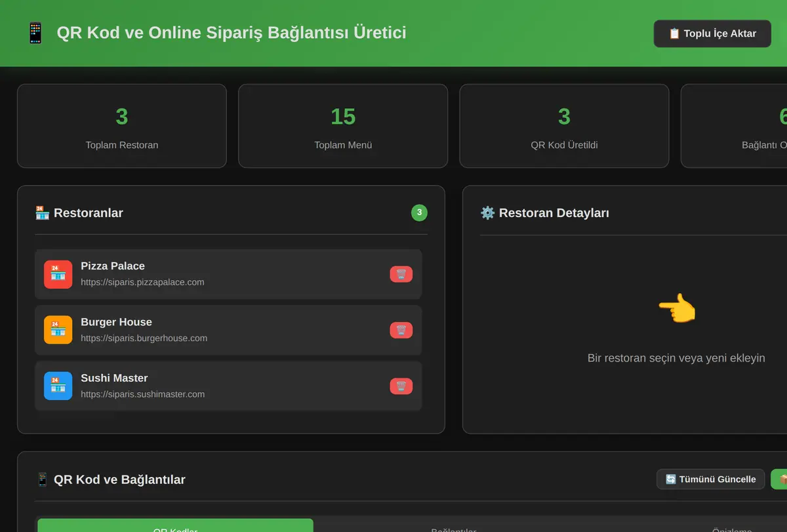Click the siparis.burgerhouse.com URL
The height and width of the screenshot is (532, 787).
(x=144, y=338)
